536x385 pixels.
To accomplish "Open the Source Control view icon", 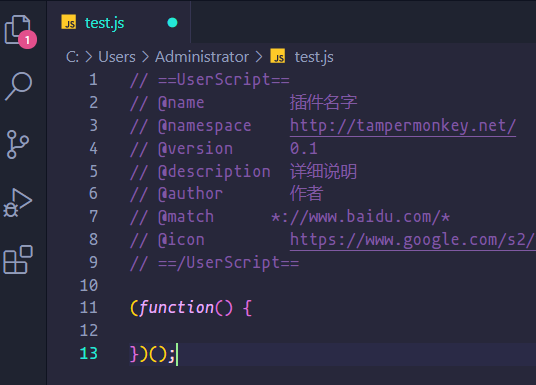I will pos(17,144).
